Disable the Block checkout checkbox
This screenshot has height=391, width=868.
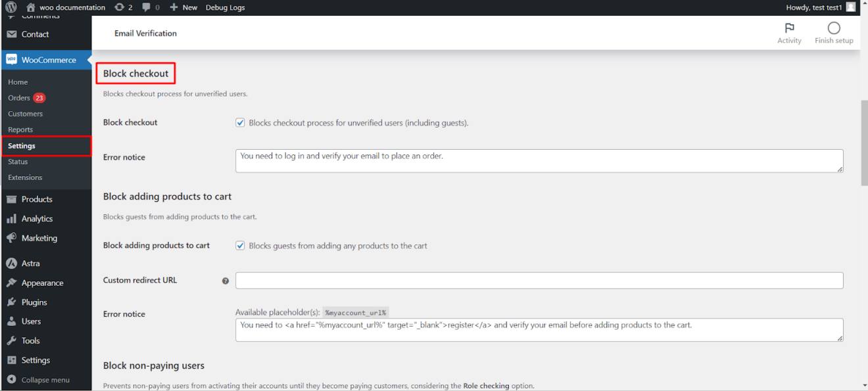[x=240, y=122]
